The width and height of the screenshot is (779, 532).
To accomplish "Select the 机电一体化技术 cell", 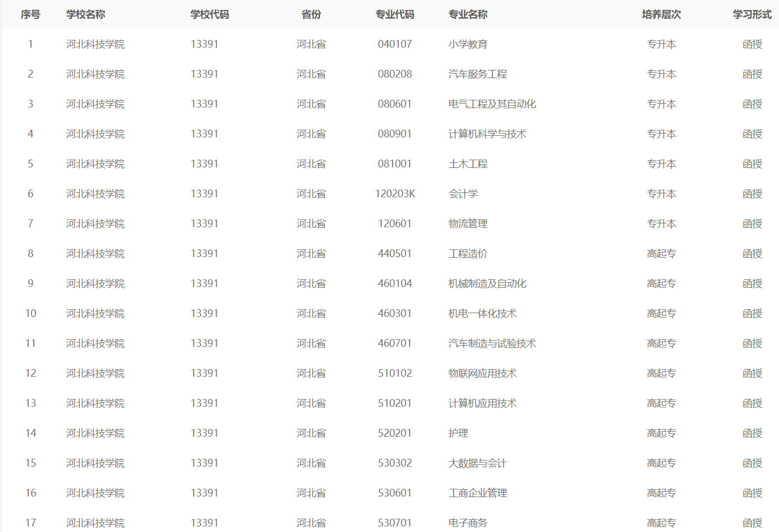I will [x=482, y=314].
